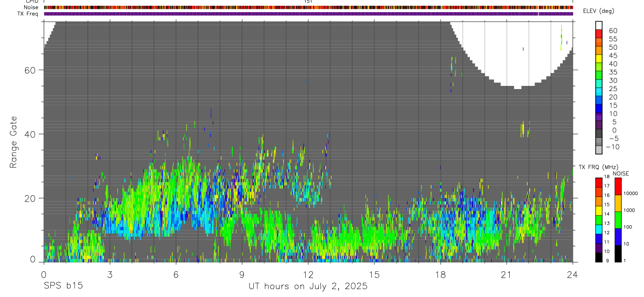Select the purple TX Freq strip above plot
The width and height of the screenshot is (644, 297).
(308, 14)
